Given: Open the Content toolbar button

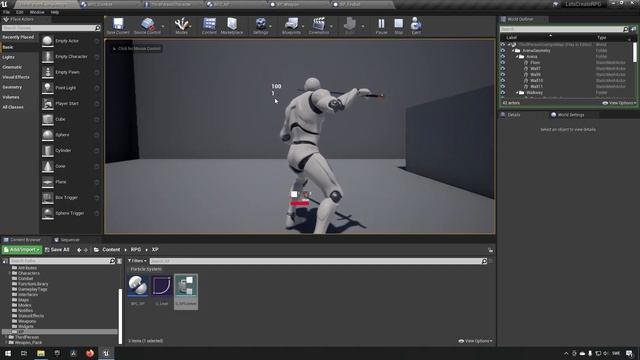Looking at the screenshot, I should pos(209,24).
